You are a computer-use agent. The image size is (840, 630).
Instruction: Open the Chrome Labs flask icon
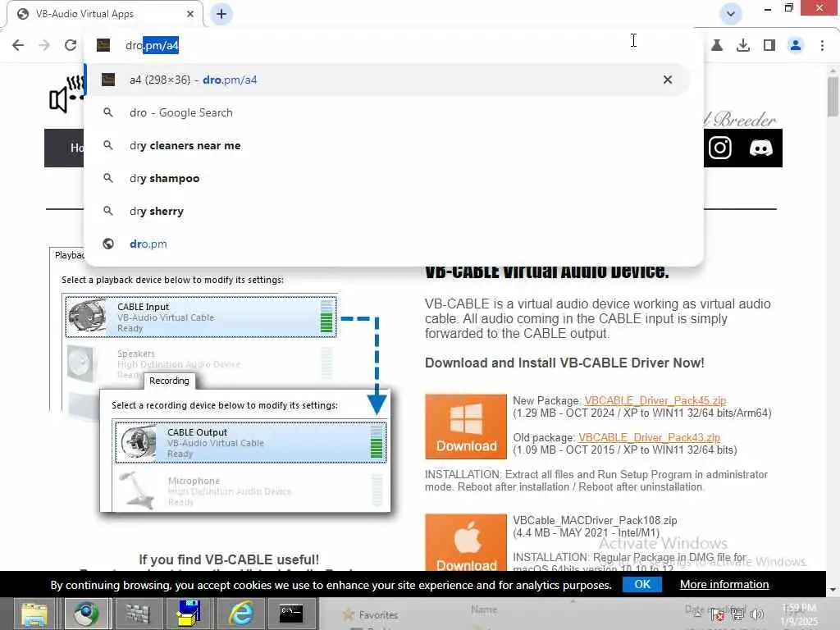pyautogui.click(x=717, y=45)
